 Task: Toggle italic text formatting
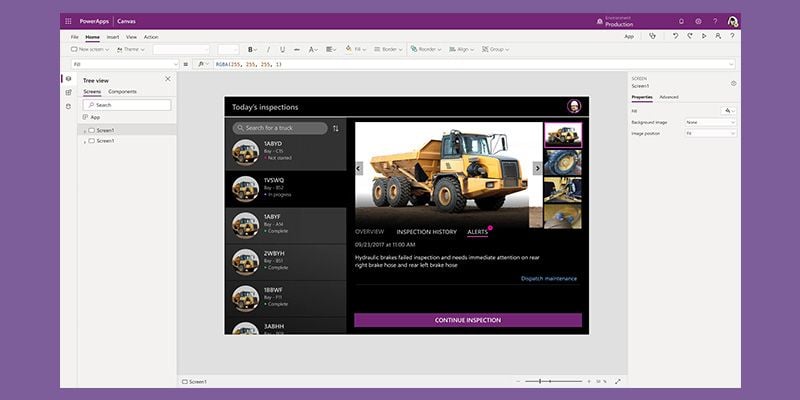coord(268,49)
